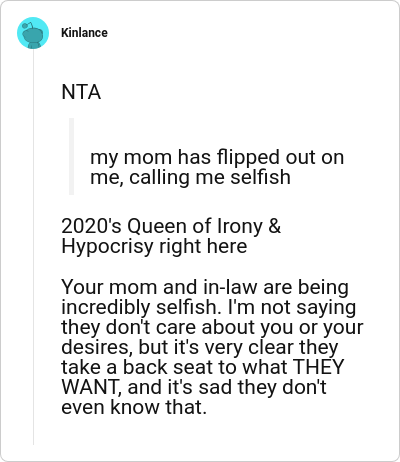Click the NTA verdict text

coord(81,92)
